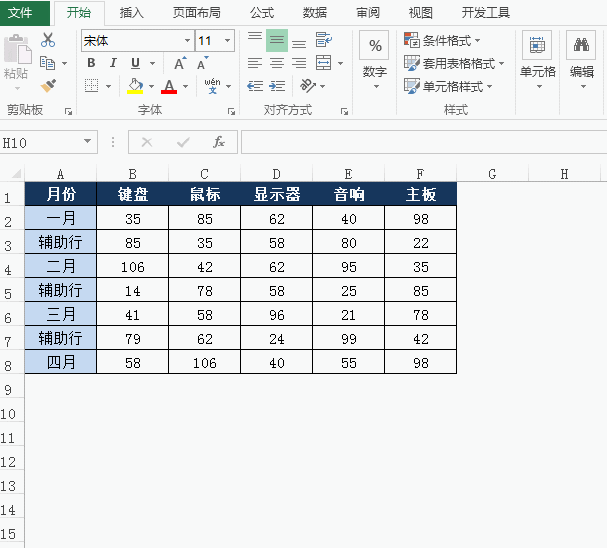Toggle Bold formatting

coord(91,63)
